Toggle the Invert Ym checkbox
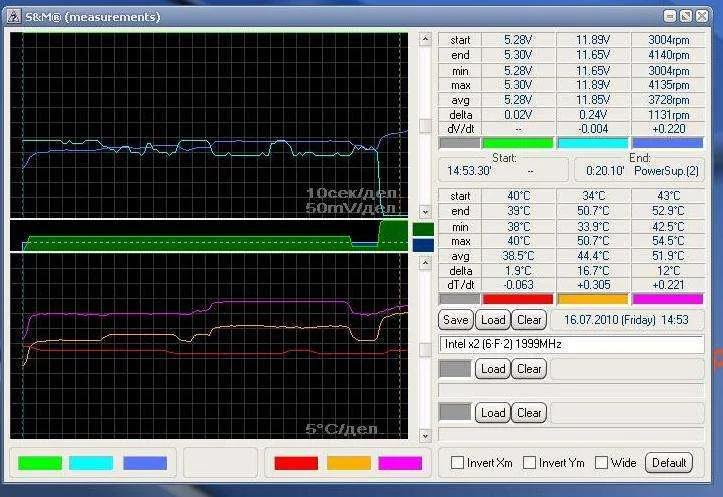 click(x=529, y=463)
